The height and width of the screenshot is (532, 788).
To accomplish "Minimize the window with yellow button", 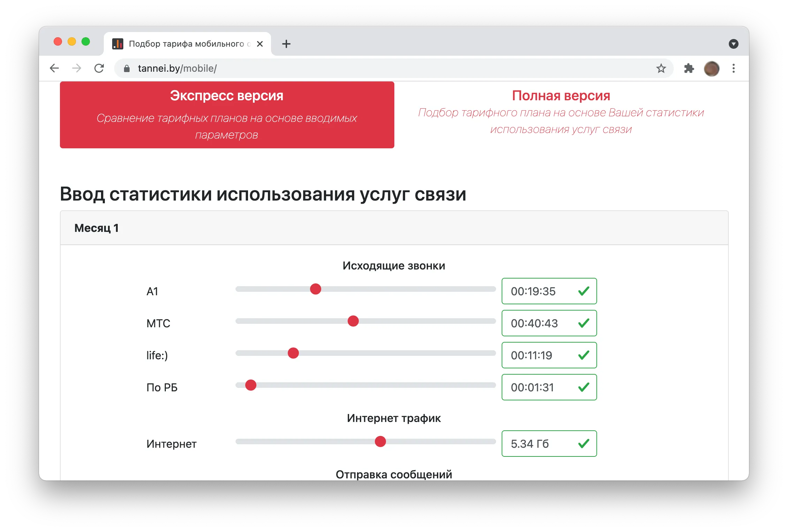I will click(x=72, y=42).
